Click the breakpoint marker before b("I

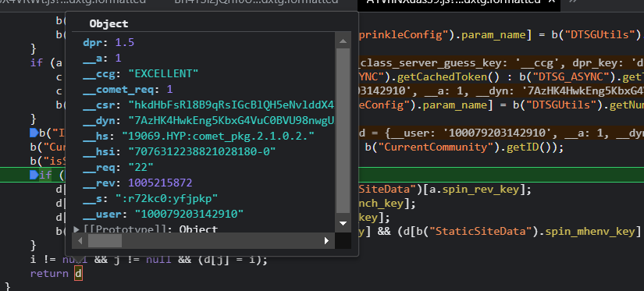pyautogui.click(x=34, y=133)
